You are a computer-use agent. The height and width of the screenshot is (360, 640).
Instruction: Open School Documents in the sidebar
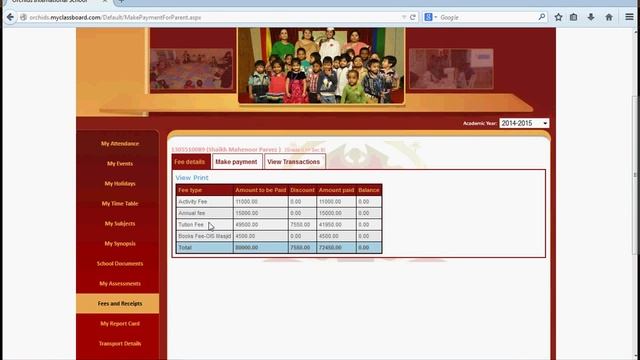pos(120,264)
